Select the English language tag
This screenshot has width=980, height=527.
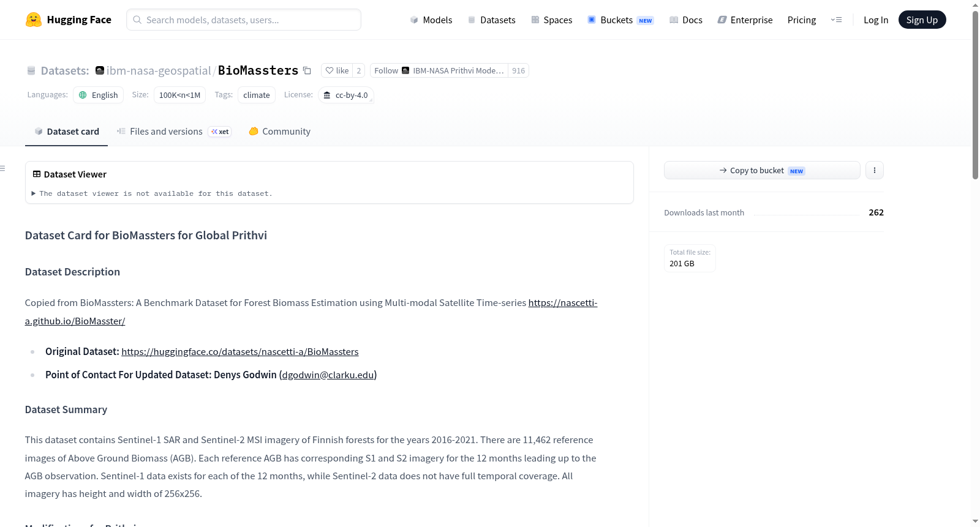99,95
